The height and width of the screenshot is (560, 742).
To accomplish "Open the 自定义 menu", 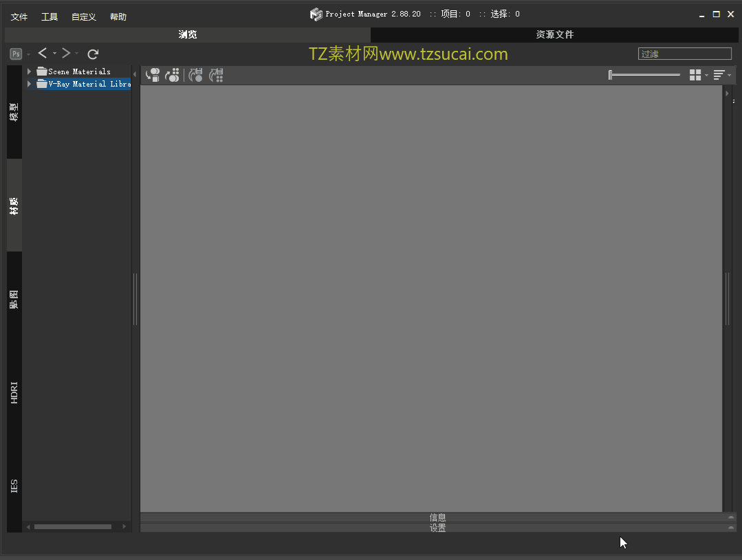I will pyautogui.click(x=84, y=17).
